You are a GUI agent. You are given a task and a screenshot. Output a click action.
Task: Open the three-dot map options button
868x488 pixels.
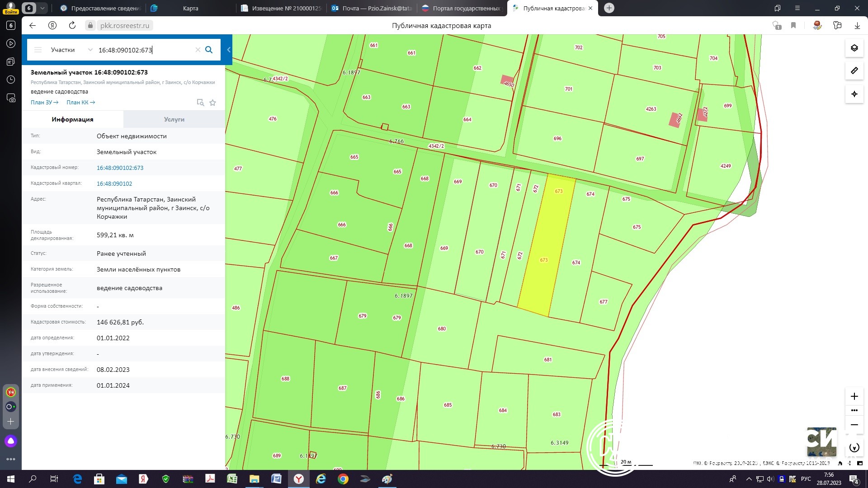click(x=854, y=410)
